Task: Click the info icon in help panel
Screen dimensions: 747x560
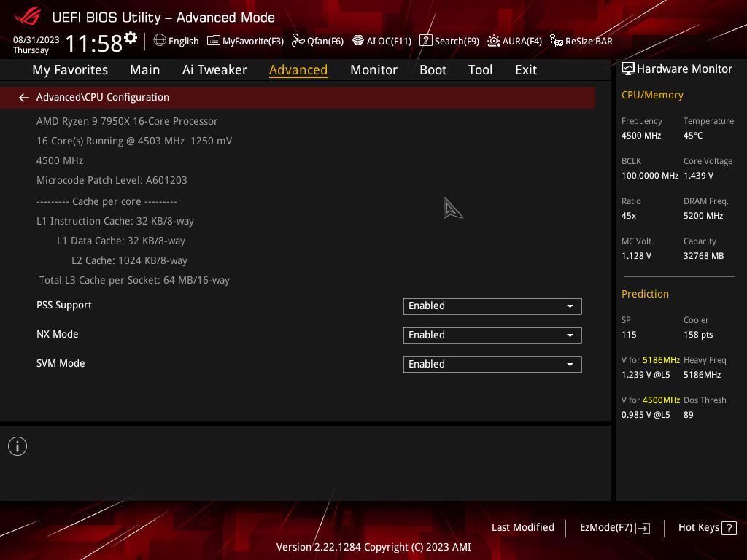Action: click(x=18, y=447)
